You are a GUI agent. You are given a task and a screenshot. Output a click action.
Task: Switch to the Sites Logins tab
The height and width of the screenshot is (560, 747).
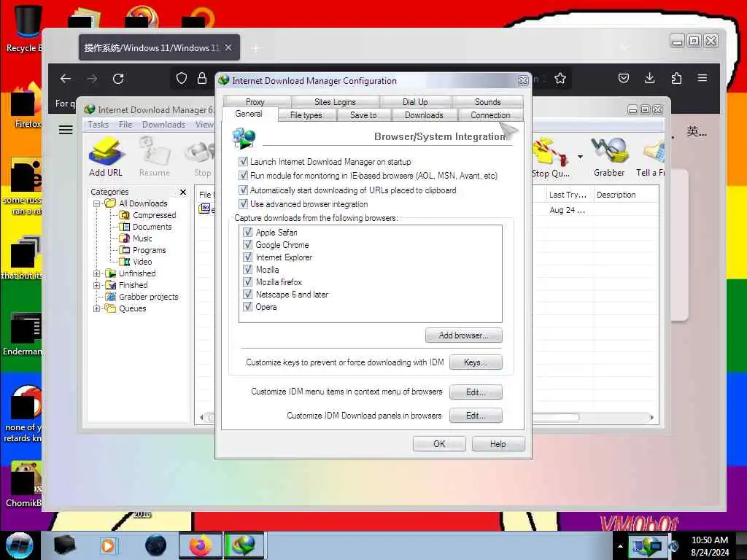[335, 101]
